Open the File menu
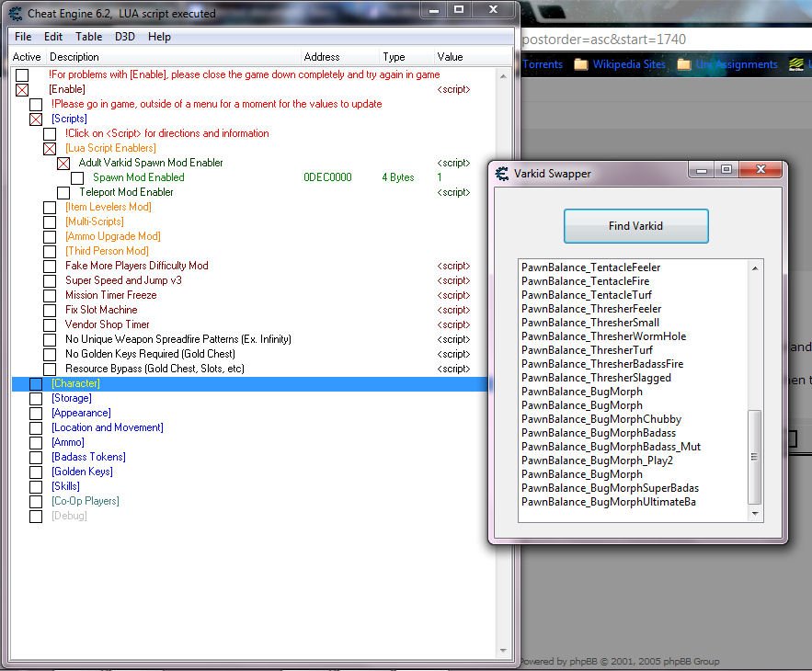The image size is (812, 671). coord(23,37)
